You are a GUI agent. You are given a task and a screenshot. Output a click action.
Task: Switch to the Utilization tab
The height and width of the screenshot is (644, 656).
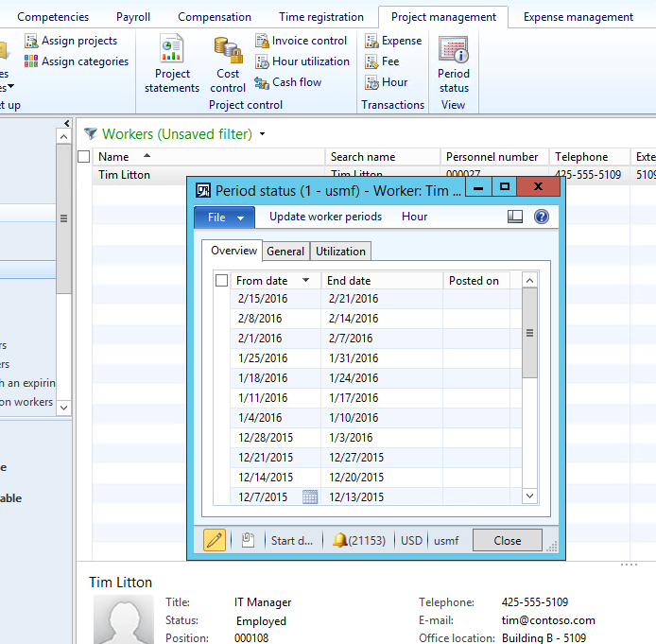click(x=340, y=251)
